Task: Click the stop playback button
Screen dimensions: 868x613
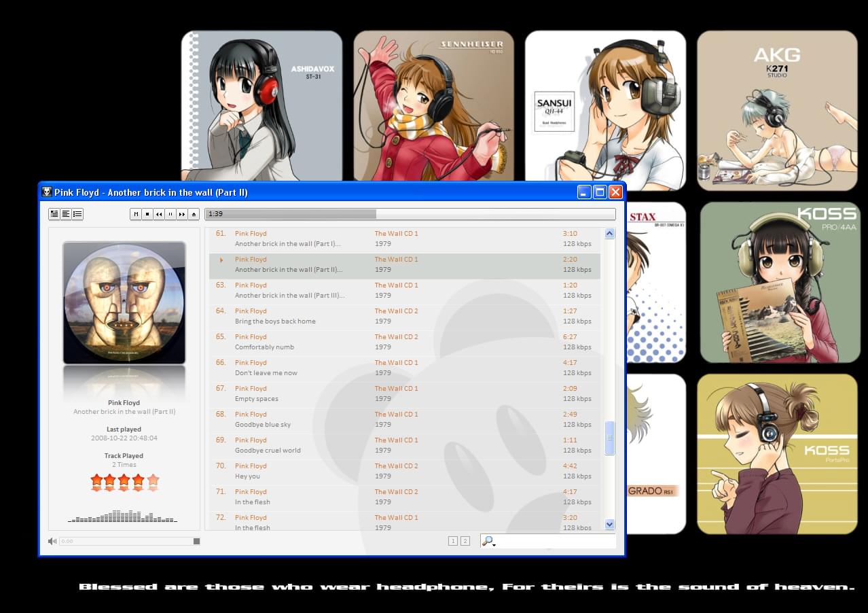Action: pos(147,214)
